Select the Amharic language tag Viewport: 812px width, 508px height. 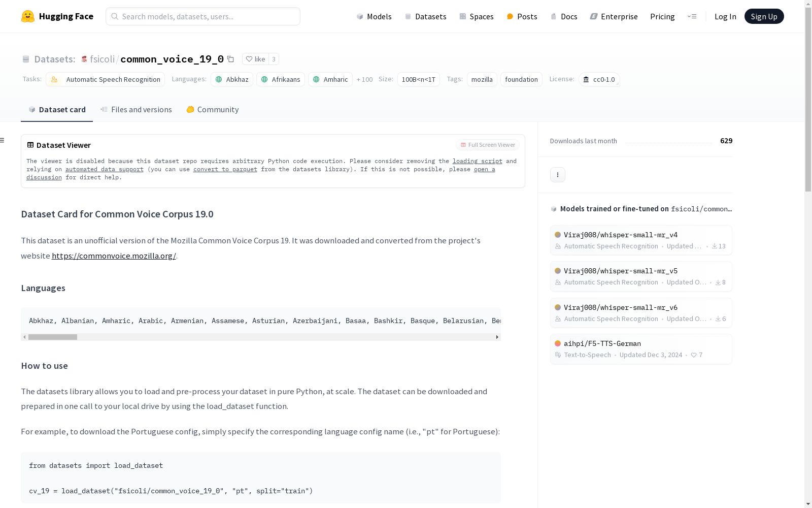coord(330,79)
